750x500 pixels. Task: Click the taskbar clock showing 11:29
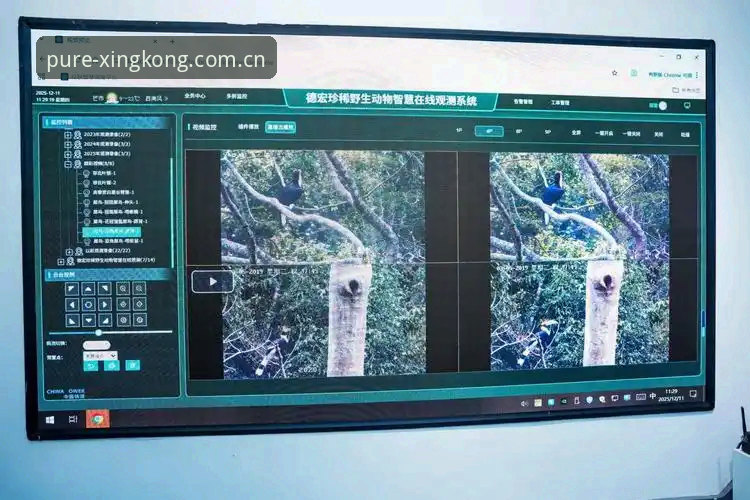[x=671, y=395]
